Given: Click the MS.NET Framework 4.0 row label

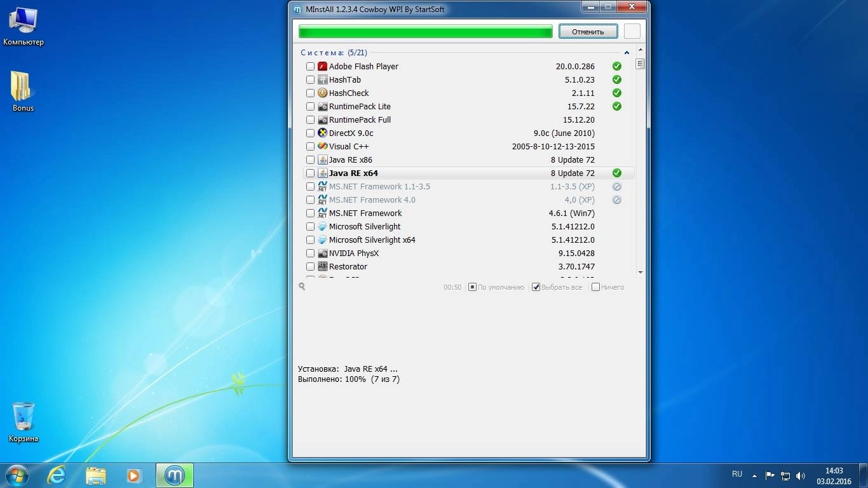Looking at the screenshot, I should (x=372, y=200).
